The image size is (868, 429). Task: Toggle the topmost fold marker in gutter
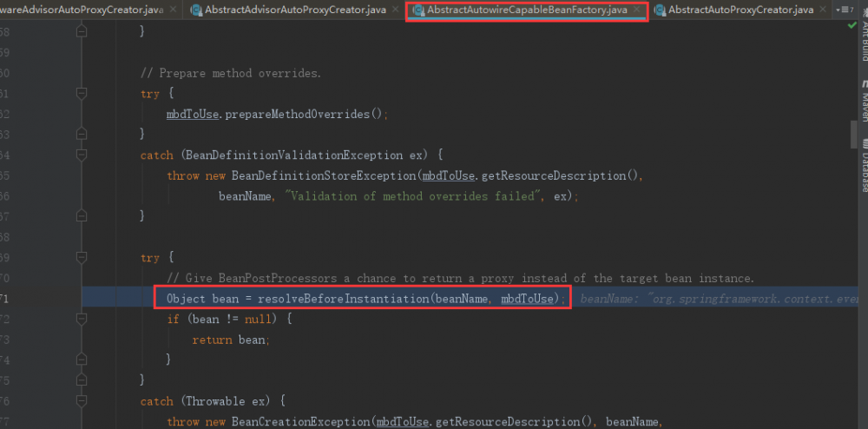coord(82,31)
